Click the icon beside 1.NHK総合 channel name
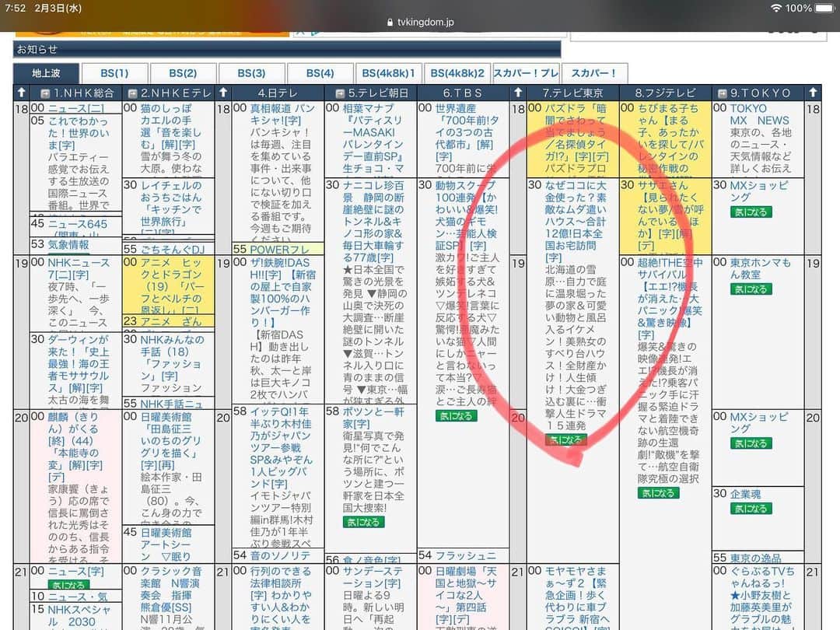Image resolution: width=840 pixels, height=630 pixels. click(x=46, y=94)
